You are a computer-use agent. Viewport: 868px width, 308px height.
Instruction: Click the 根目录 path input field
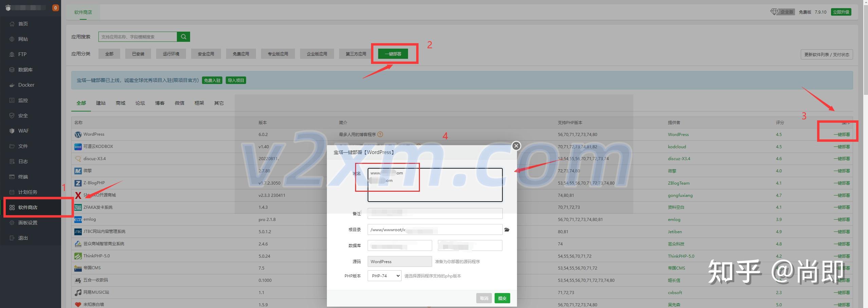[x=435, y=229]
